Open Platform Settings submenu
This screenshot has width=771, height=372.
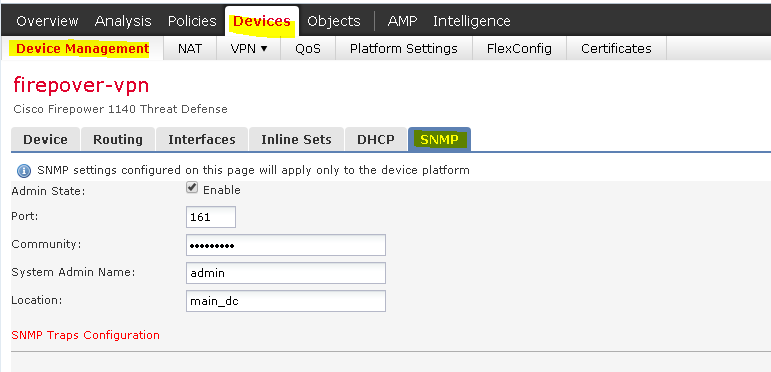(404, 49)
